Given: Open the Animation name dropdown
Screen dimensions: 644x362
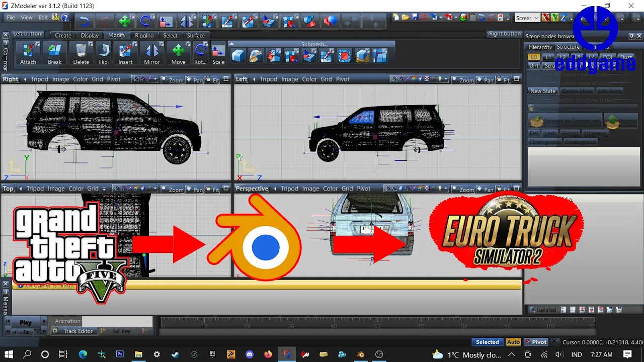Looking at the screenshot, I should [x=117, y=321].
